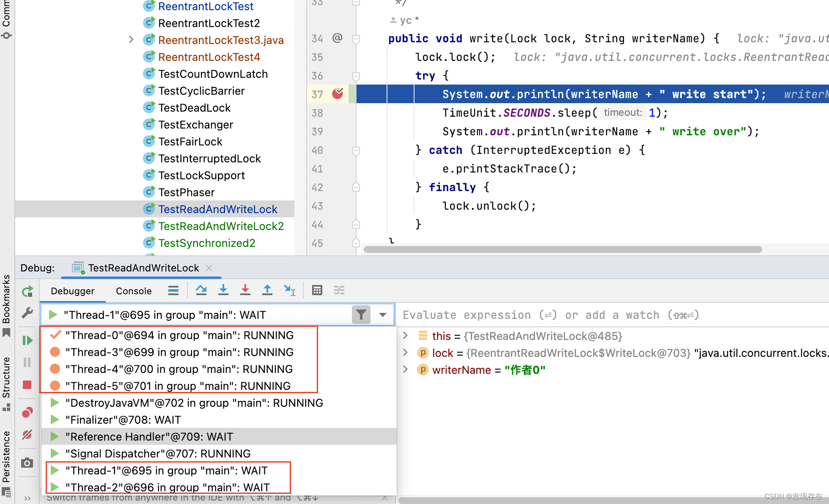Screen dimensions: 829x504
Task: Resume program execution
Action: [27, 340]
